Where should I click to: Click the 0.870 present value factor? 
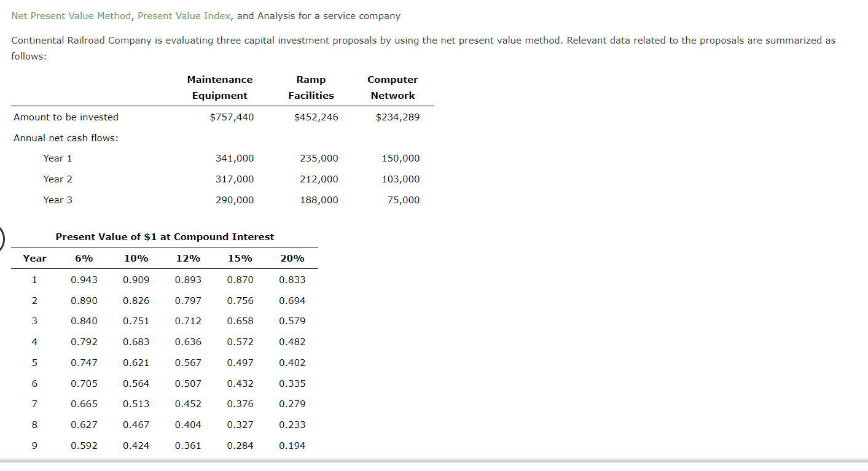point(240,280)
